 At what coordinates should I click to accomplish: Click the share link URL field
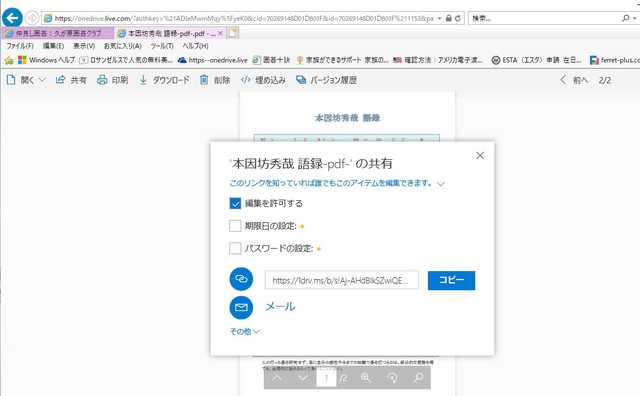(342, 280)
